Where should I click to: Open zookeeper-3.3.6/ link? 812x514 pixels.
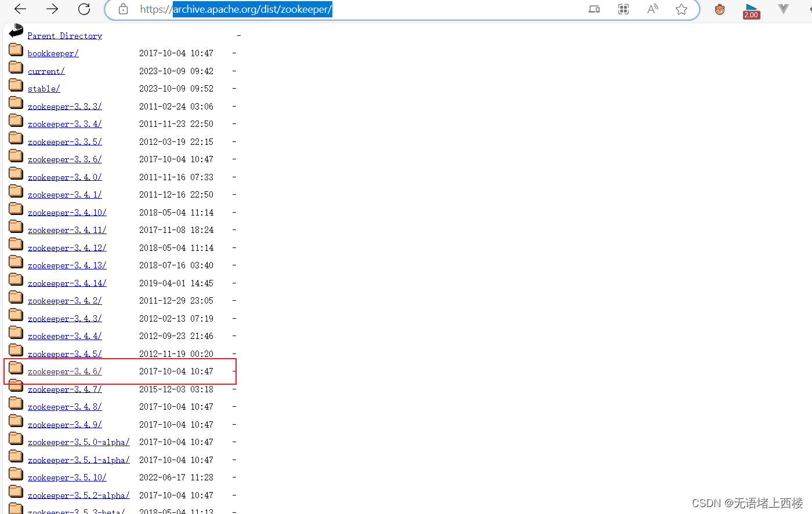pos(65,159)
